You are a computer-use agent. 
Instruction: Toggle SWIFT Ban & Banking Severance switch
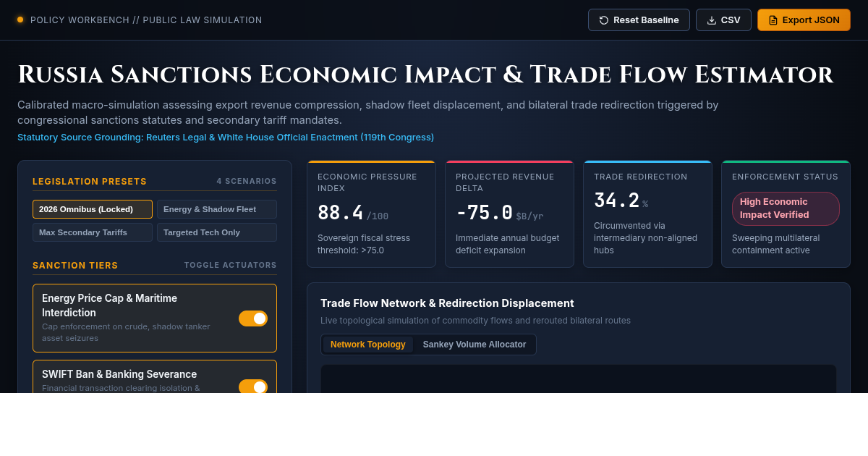coord(253,387)
